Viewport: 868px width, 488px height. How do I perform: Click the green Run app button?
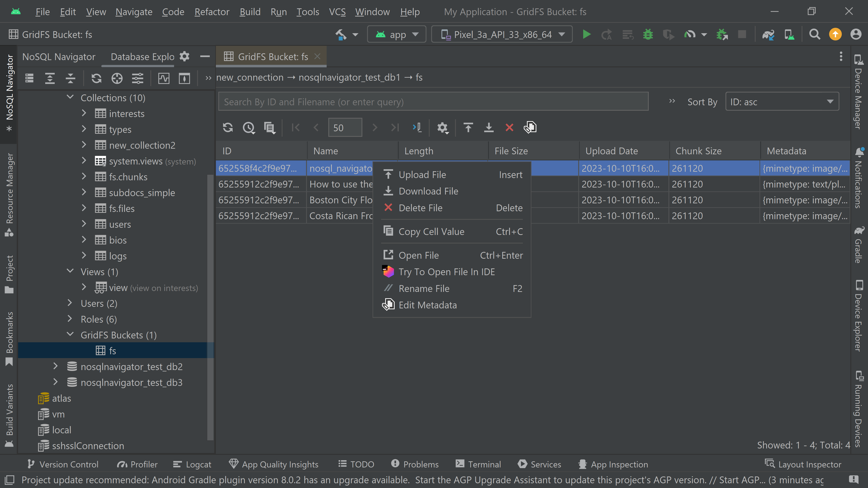point(586,34)
